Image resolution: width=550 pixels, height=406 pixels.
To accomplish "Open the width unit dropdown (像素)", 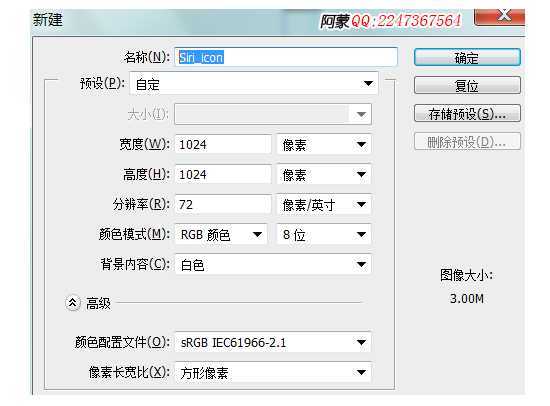I will (323, 144).
